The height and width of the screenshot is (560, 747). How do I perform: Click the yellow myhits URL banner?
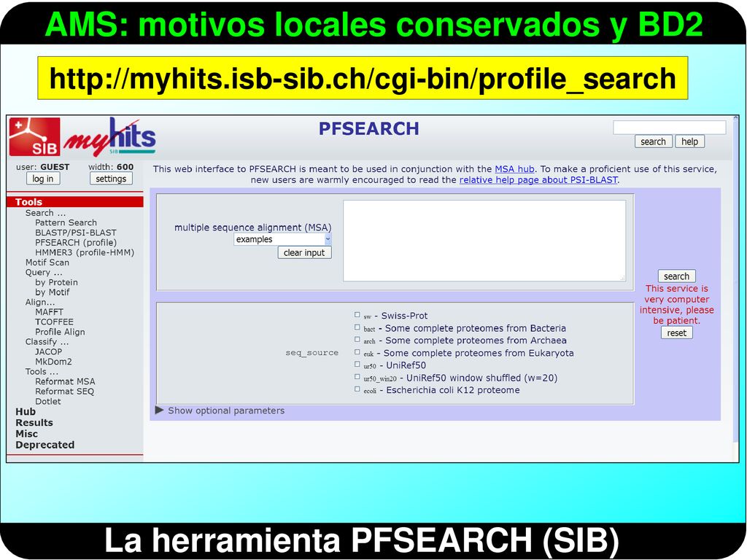(x=363, y=79)
